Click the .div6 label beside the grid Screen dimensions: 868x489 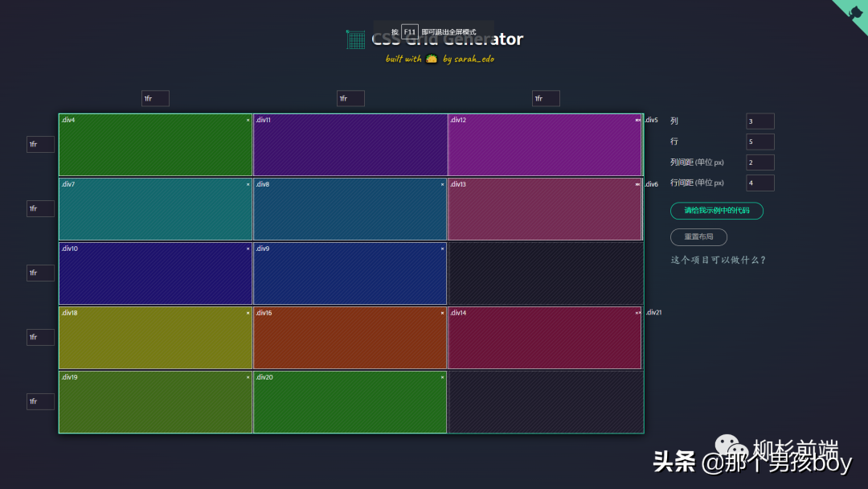(652, 184)
